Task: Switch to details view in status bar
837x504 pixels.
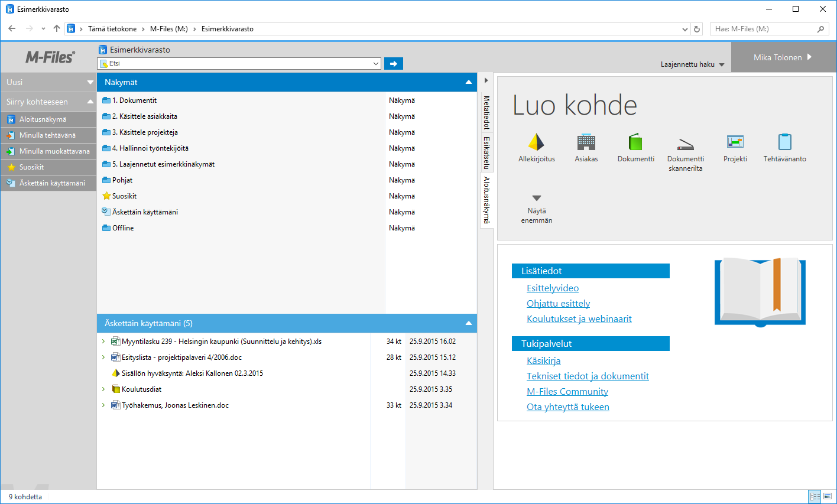Action: [x=815, y=497]
